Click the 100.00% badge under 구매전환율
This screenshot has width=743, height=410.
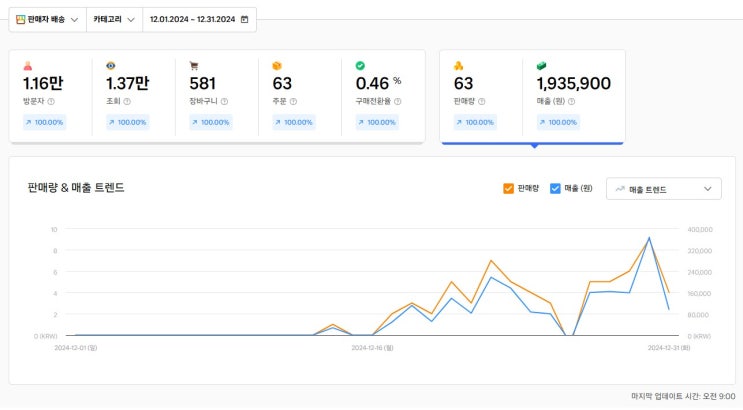click(x=377, y=122)
